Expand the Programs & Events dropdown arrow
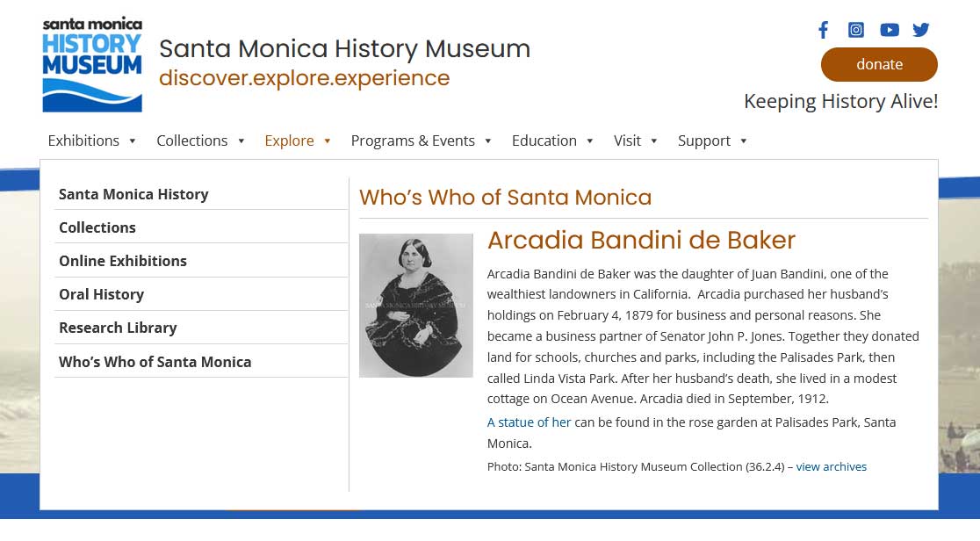Screen dimensions: 980x541 [x=488, y=141]
